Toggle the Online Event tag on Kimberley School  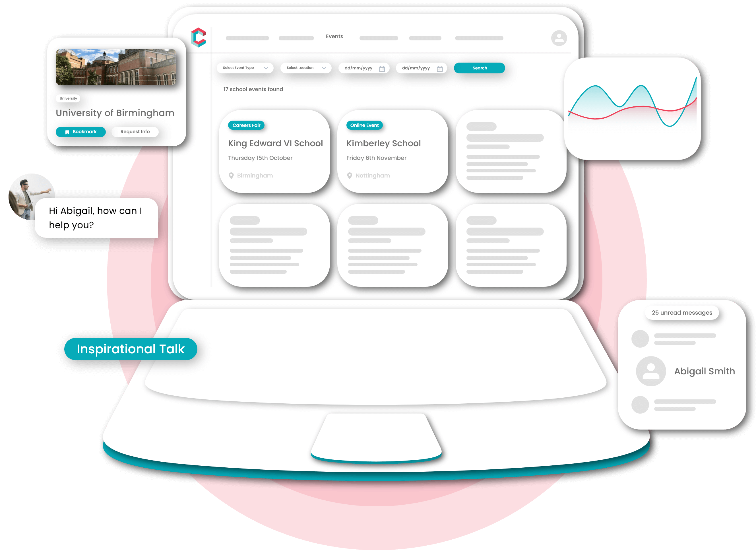365,125
